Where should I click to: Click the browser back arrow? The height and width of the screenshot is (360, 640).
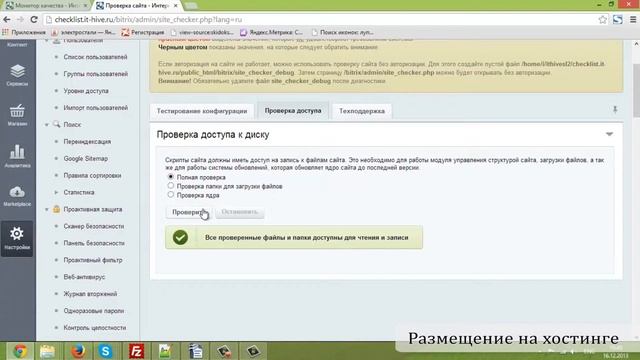pos(7,20)
